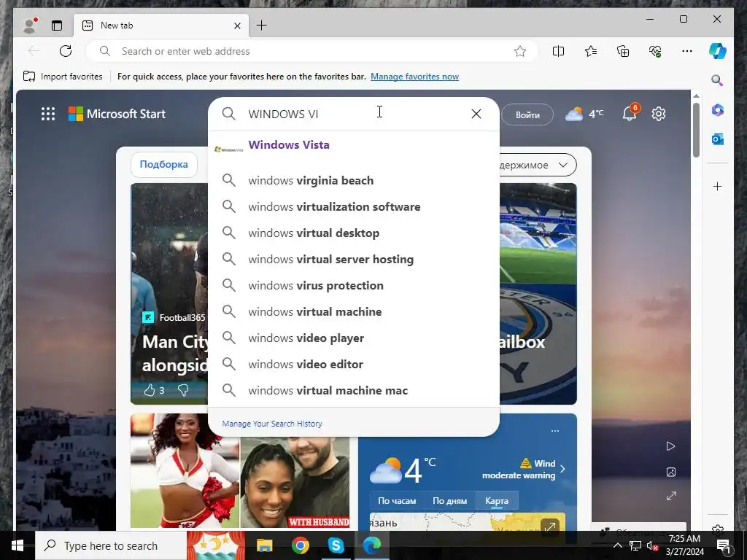Launch Copilot from toolbar
Viewport: 747px width, 560px height.
[718, 51]
